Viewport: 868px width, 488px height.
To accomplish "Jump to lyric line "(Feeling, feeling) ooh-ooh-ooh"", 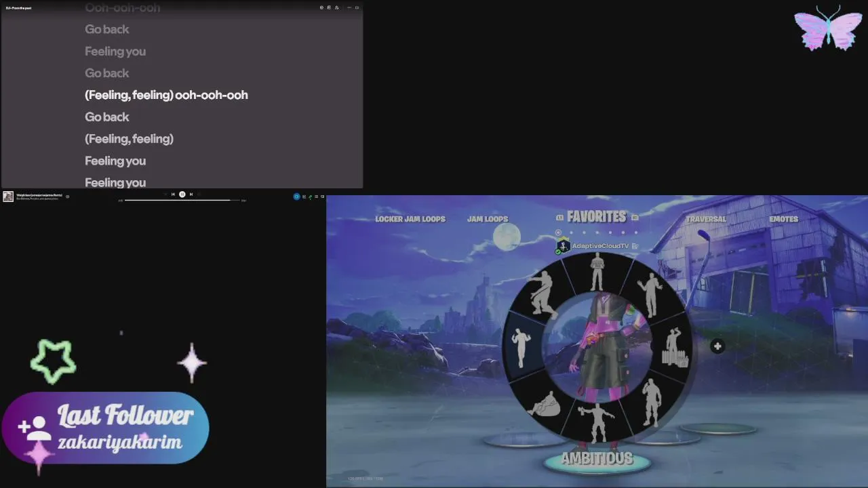I will coord(166,95).
